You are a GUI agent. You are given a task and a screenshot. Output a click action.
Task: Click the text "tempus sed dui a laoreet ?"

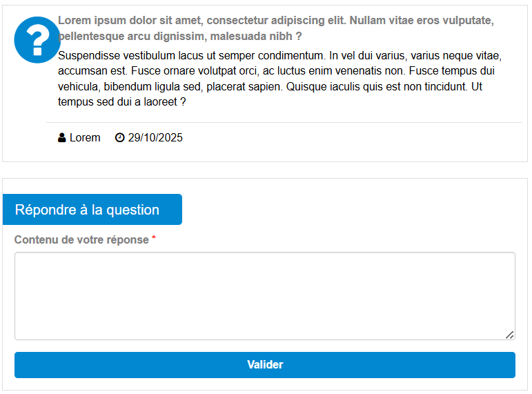pos(122,102)
